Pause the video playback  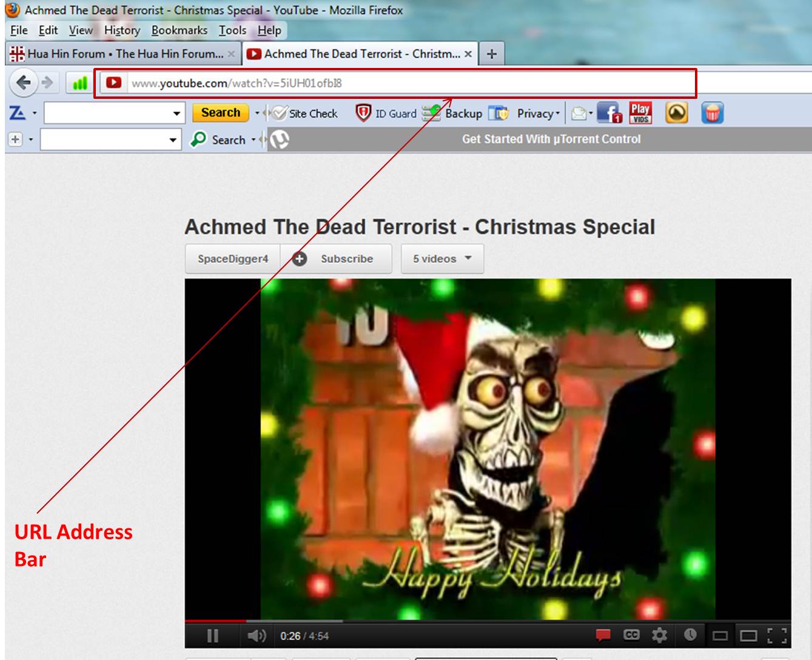click(x=213, y=636)
